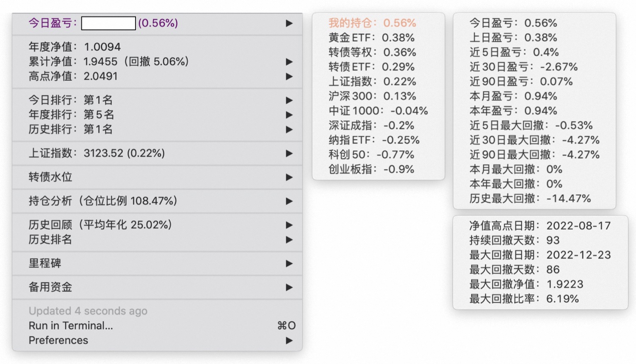The height and width of the screenshot is (364, 636).
Task: Select 我的持仓 highlighted entry
Action: (372, 23)
